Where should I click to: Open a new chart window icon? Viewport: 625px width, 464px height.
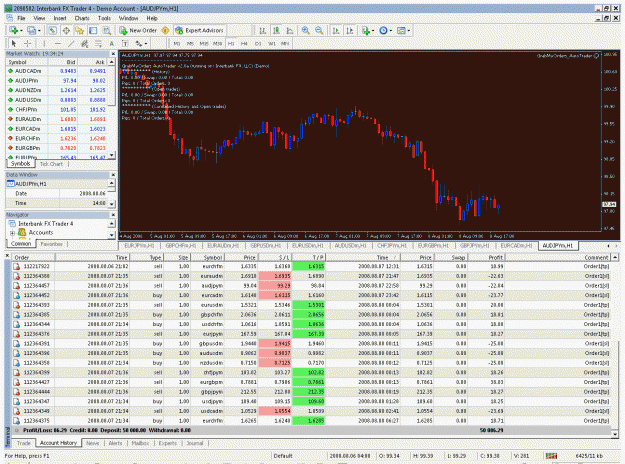coord(14,30)
